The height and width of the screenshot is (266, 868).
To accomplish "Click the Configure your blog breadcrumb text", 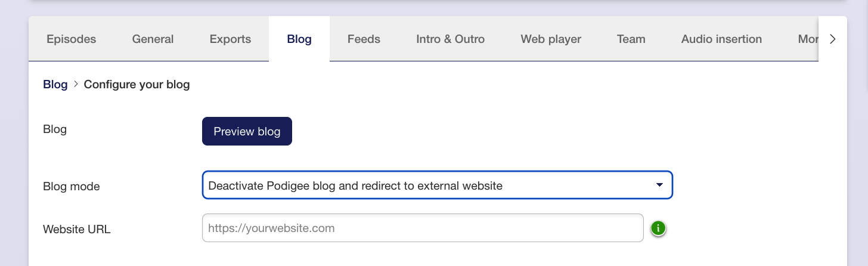I will tap(137, 84).
